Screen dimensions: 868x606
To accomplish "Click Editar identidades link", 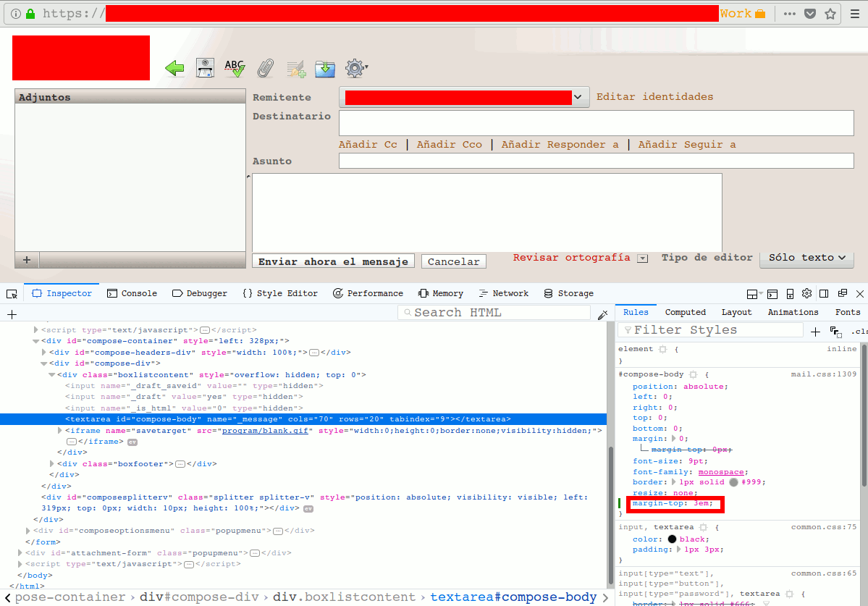I will 654,96.
